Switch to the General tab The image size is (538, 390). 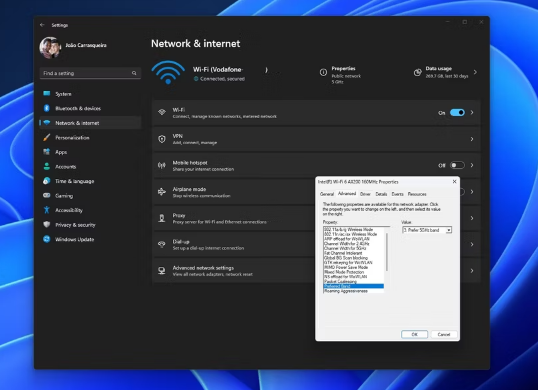(x=327, y=194)
